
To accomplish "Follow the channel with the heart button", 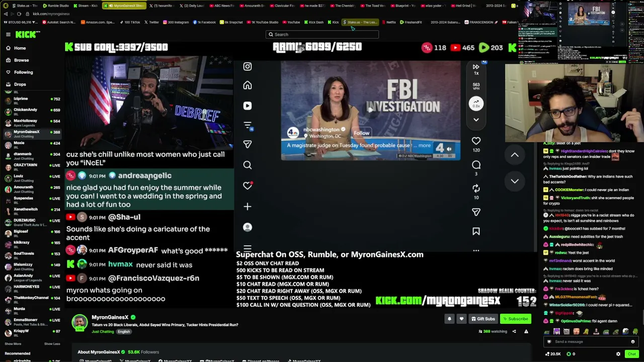I will (x=461, y=319).
